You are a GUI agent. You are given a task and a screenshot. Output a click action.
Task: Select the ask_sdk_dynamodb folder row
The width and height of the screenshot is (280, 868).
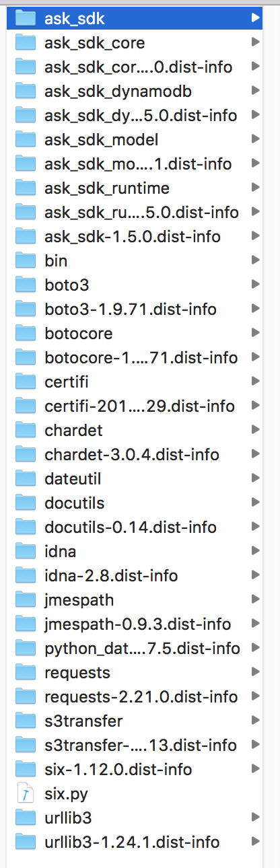(x=135, y=91)
